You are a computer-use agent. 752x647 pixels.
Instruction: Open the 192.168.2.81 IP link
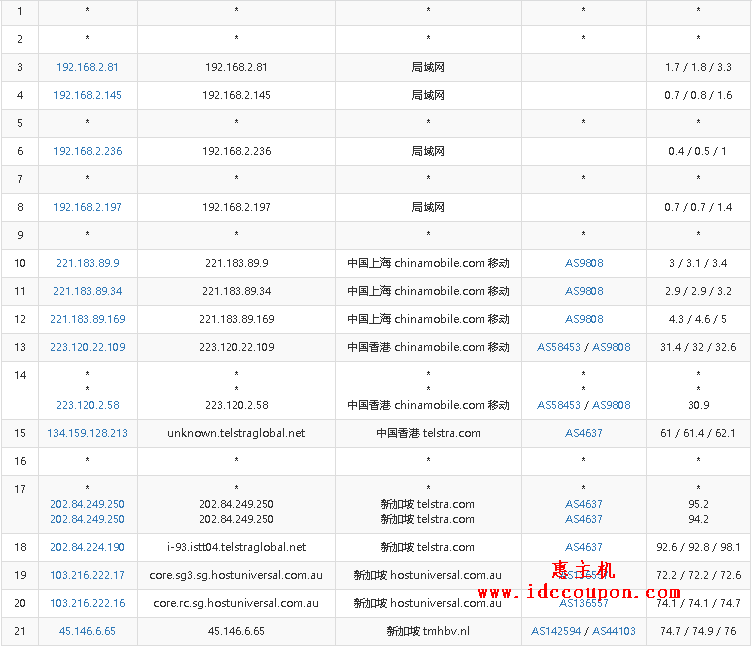87,67
